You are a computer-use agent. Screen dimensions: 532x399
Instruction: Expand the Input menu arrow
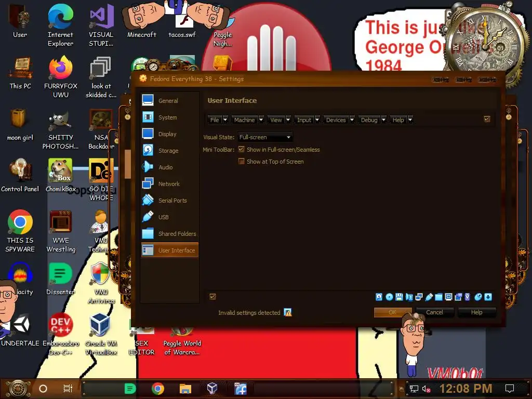pos(317,120)
